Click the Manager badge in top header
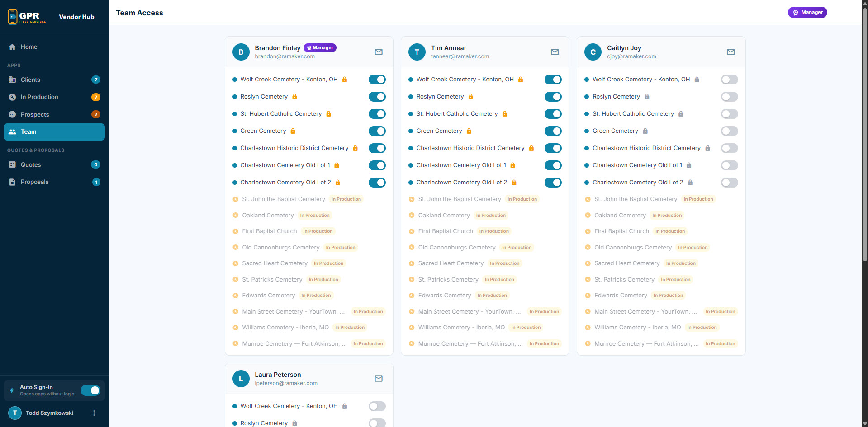Image resolution: width=868 pixels, height=427 pixels. 807,13
